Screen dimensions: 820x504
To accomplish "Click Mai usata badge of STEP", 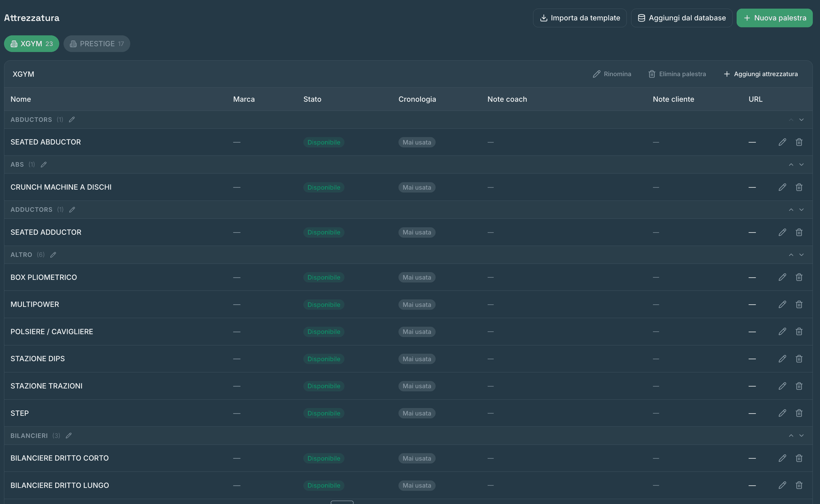I will 417,413.
